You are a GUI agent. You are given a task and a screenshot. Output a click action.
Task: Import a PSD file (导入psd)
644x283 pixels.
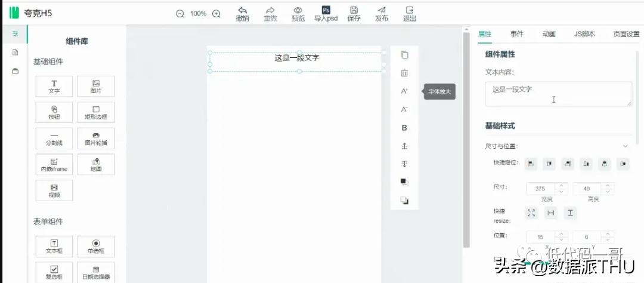tap(326, 14)
